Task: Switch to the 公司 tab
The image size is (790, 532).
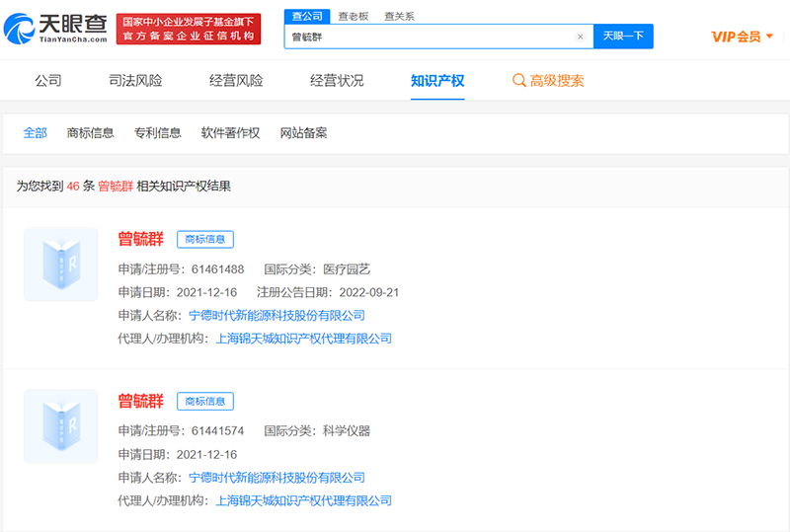Action: (47, 81)
